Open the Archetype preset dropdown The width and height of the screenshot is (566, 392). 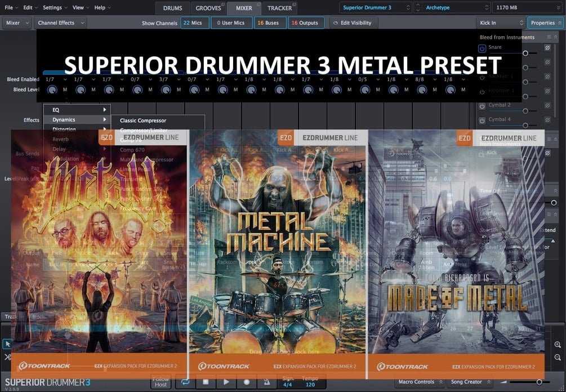point(456,7)
